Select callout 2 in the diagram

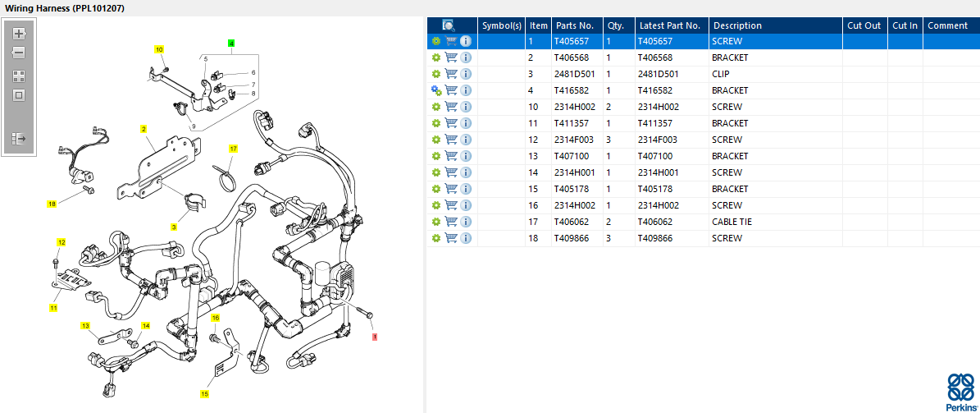tap(144, 129)
